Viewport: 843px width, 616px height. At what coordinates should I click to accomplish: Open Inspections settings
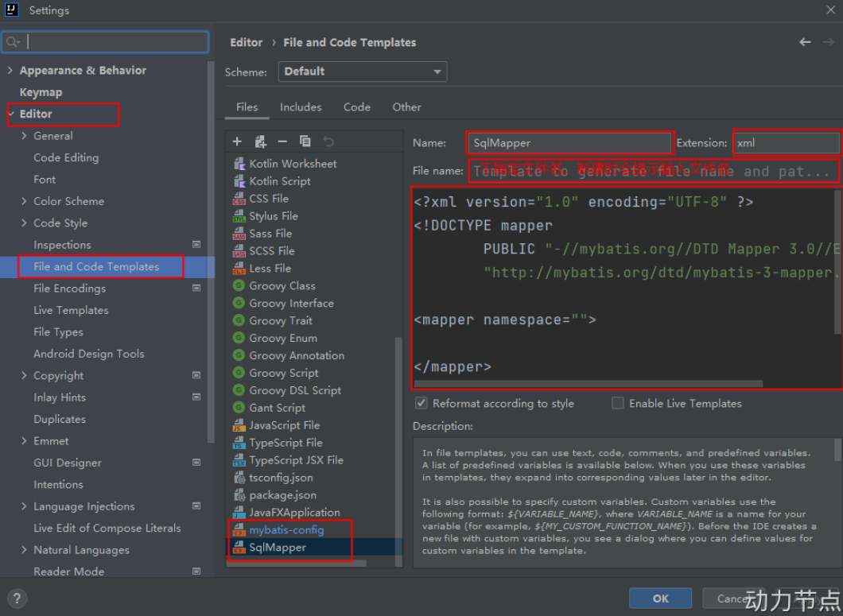[x=62, y=245]
